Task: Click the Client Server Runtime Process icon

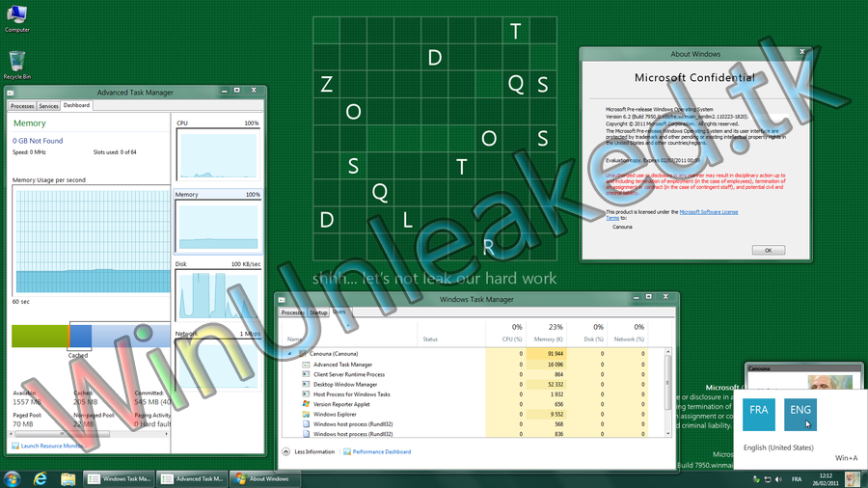Action: [306, 374]
